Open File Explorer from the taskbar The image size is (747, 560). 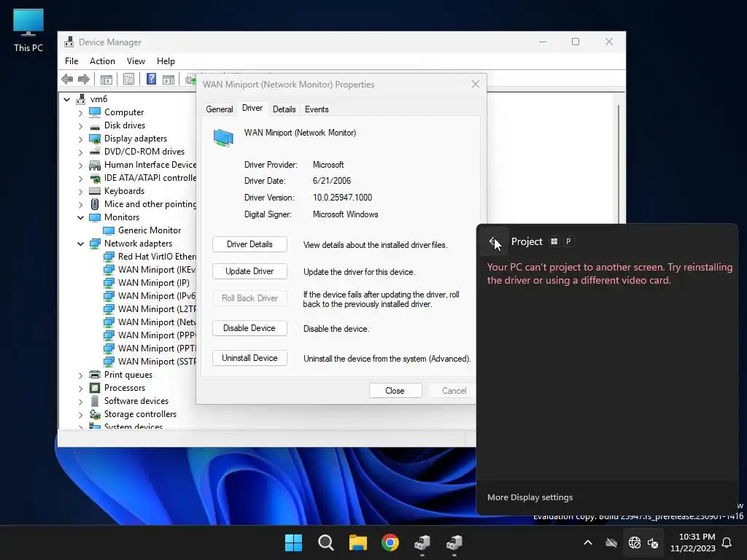[x=357, y=542]
